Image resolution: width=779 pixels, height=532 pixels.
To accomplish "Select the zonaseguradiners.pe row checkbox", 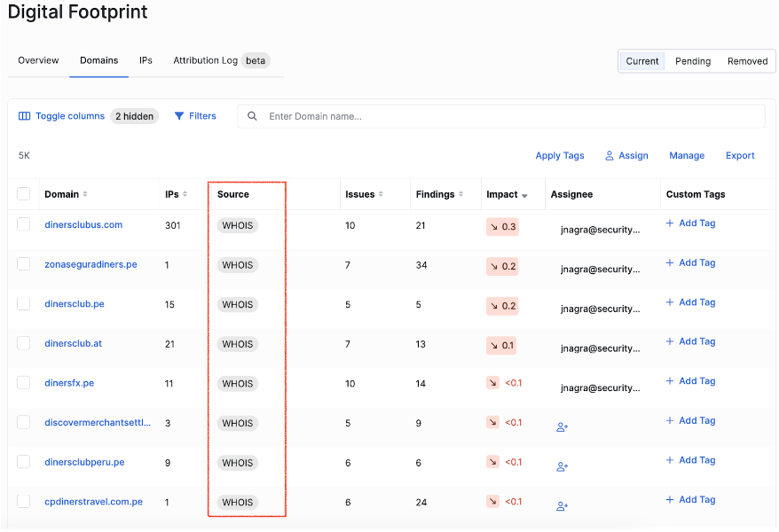I will [23, 263].
